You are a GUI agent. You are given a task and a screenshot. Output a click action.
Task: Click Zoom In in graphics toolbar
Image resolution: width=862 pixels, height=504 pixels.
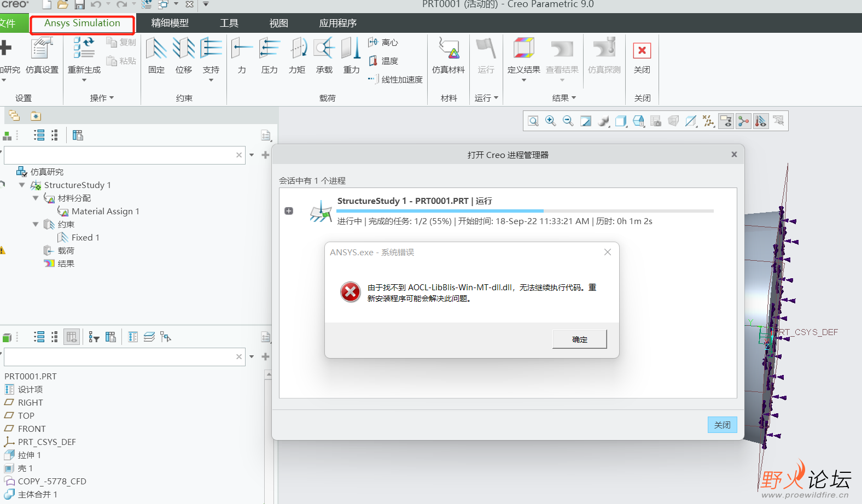(551, 121)
